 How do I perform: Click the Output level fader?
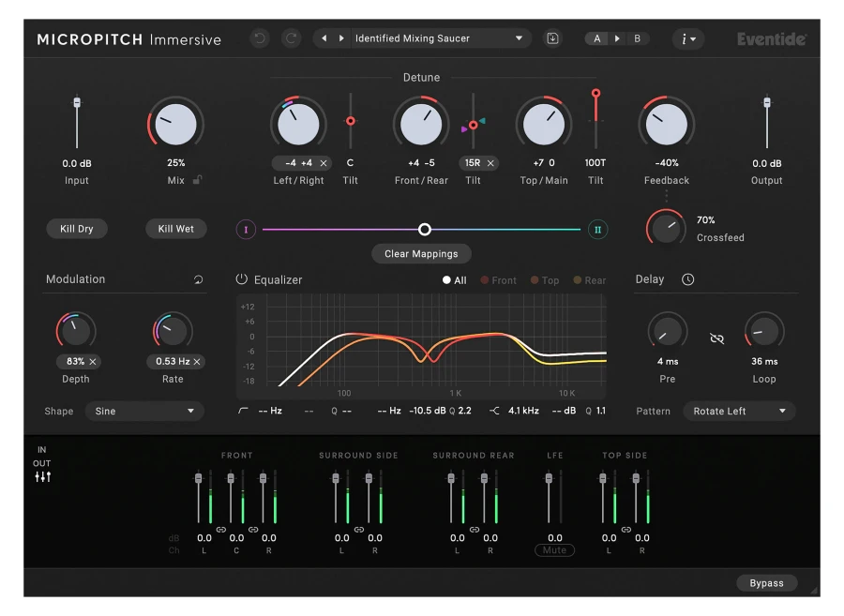[x=767, y=102]
